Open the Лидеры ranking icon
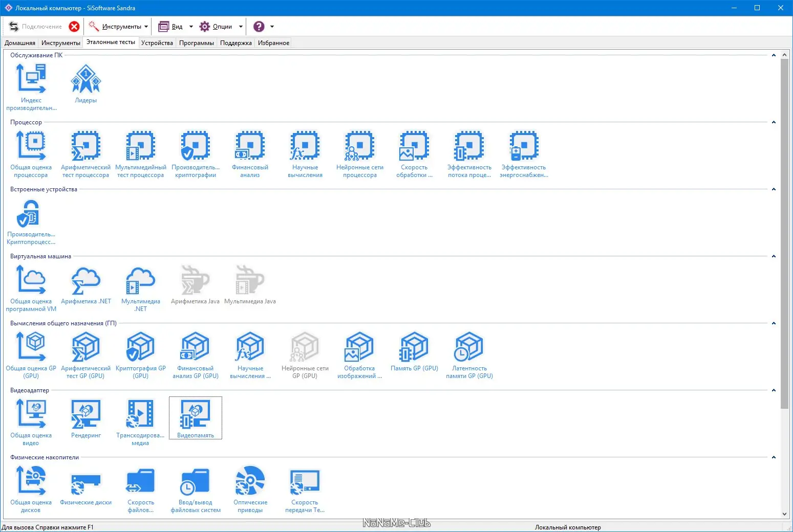Image resolution: width=793 pixels, height=532 pixels. pyautogui.click(x=86, y=83)
